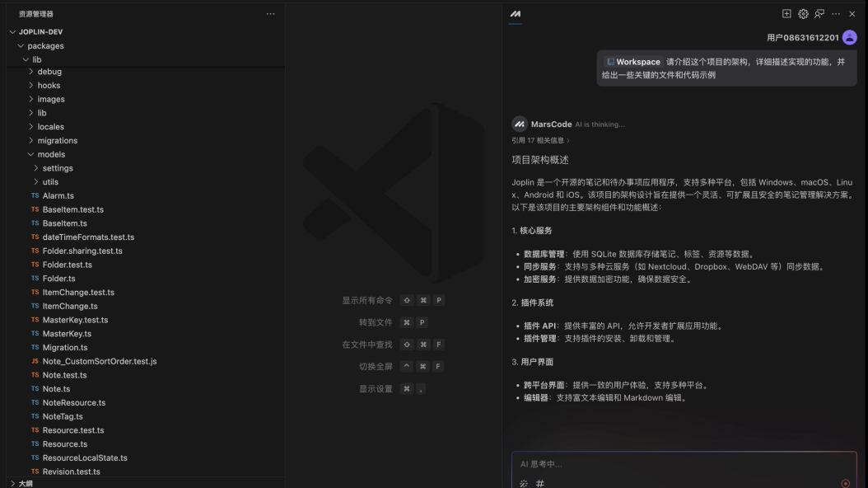Open MarsCode settings gear
Viewport: 868px width, 488px height.
803,14
